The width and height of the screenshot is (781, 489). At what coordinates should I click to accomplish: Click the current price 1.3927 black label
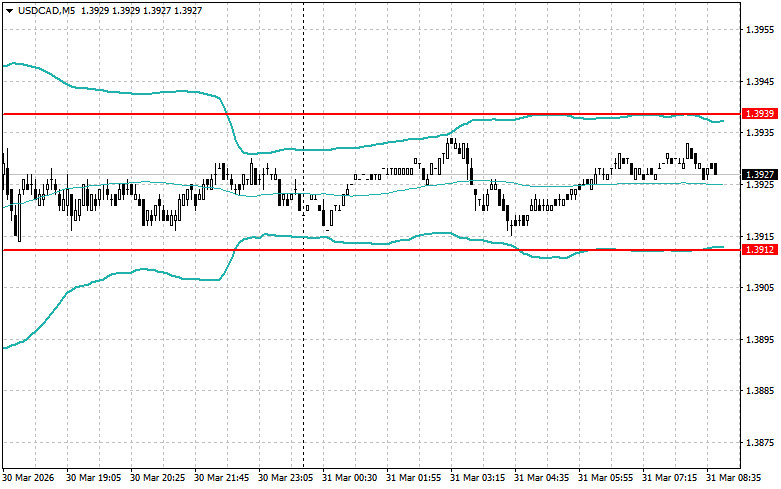[x=760, y=174]
